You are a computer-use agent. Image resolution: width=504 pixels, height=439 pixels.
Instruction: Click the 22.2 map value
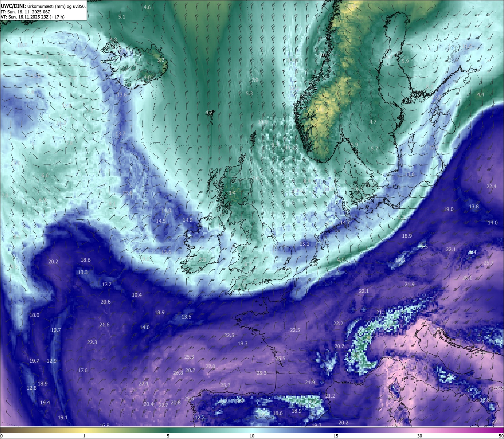pos(338,324)
